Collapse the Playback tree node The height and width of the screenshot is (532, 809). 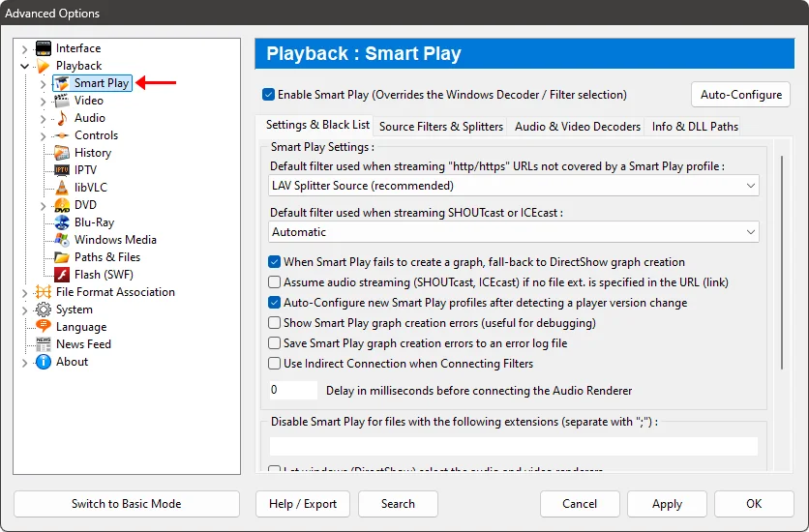pyautogui.click(x=24, y=66)
